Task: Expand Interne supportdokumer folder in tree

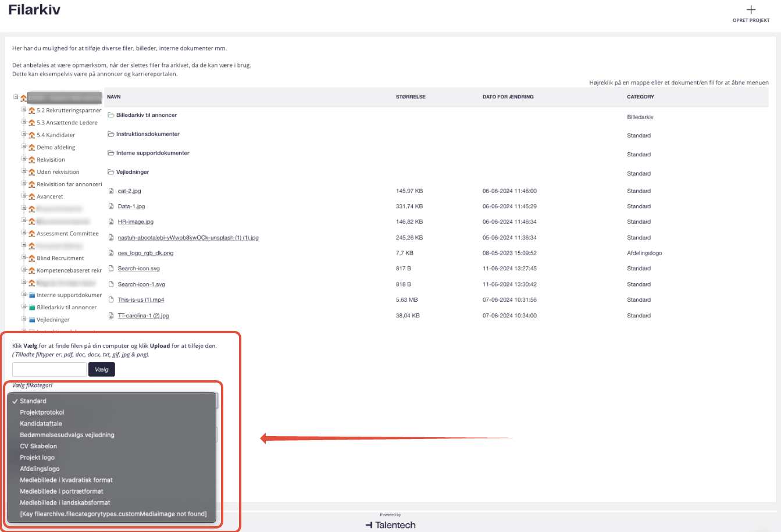Action: 24,294
